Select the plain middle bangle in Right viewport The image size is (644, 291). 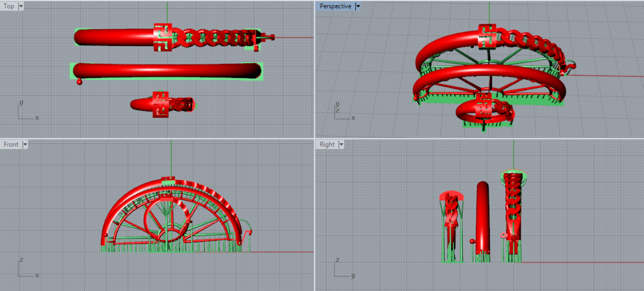pyautogui.click(x=482, y=218)
